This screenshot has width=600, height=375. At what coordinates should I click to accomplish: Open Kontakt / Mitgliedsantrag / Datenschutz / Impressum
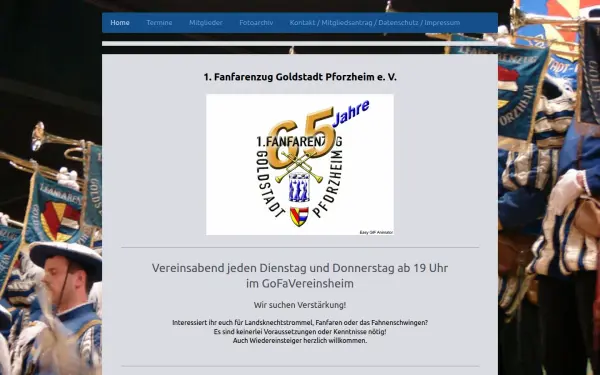375,23
